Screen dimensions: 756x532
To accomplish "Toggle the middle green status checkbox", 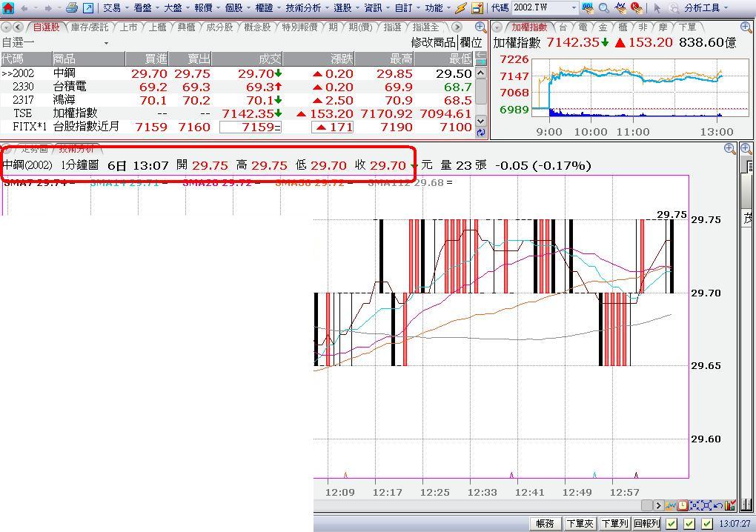I will tap(689, 523).
